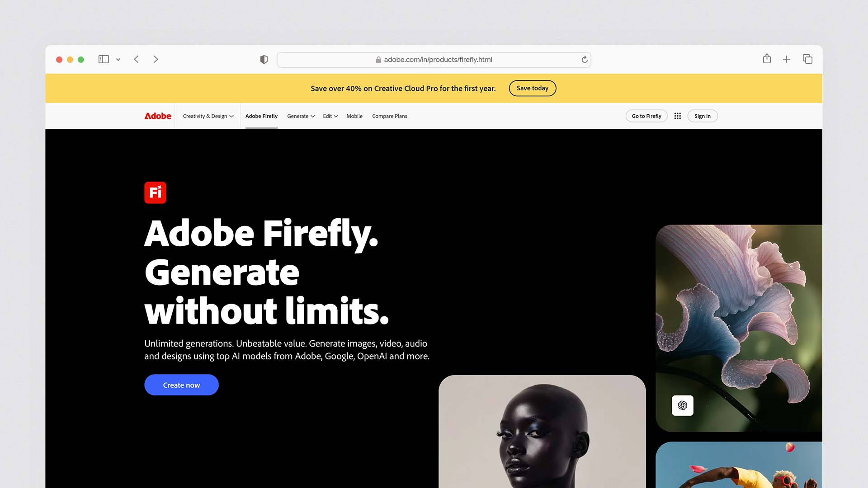The height and width of the screenshot is (488, 868).
Task: Open the Adobe apps grid launcher
Action: (677, 116)
